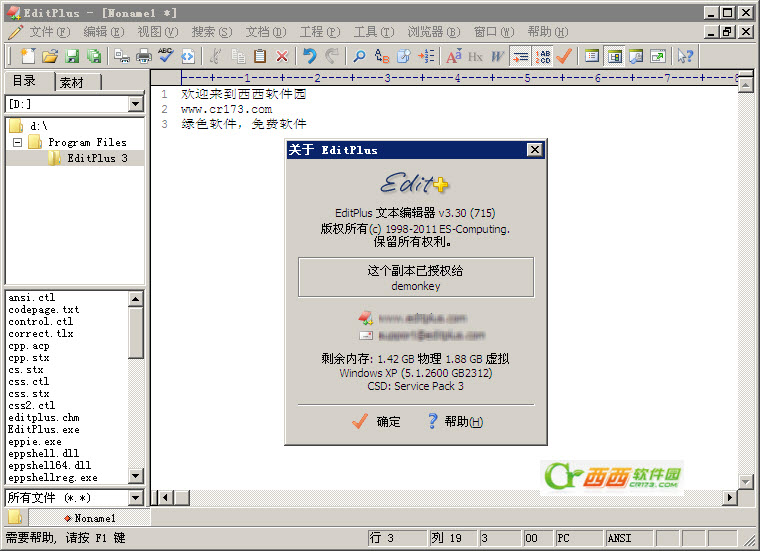Select EditPlus.exe in the file list
Image resolution: width=760 pixels, height=551 pixels.
(x=44, y=429)
